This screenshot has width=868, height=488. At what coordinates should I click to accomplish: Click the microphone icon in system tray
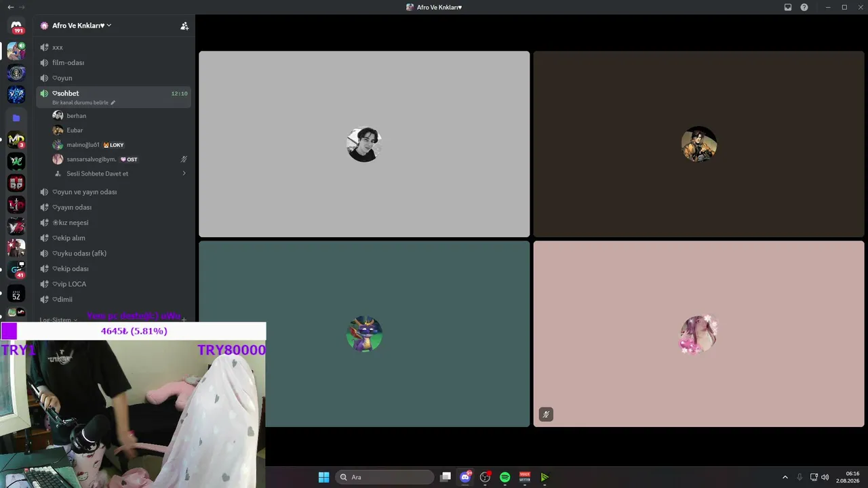coord(800,477)
